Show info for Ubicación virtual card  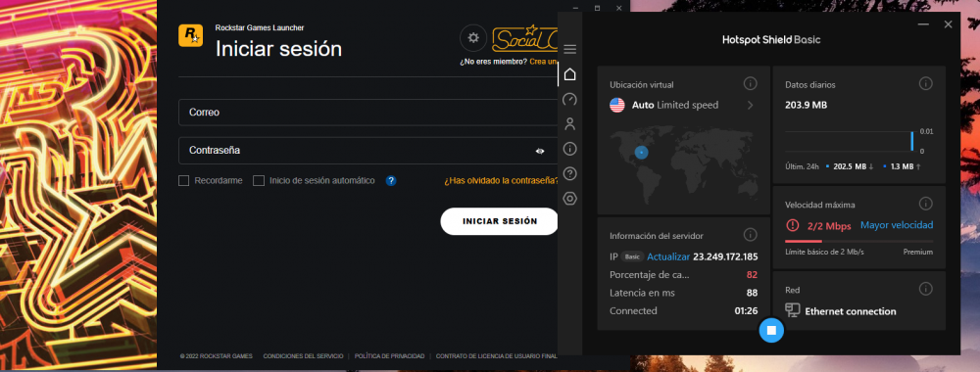[x=751, y=83]
